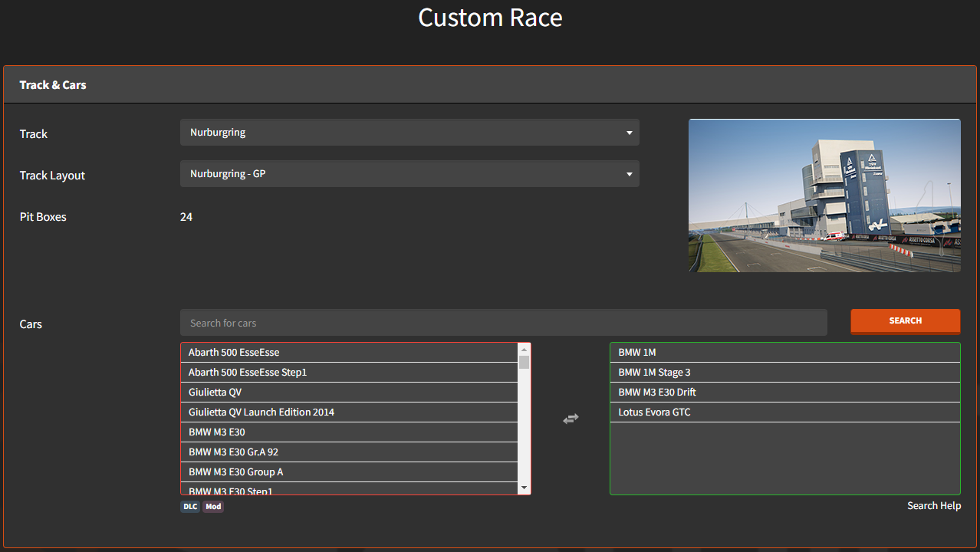Screen dimensions: 980x552
Task: Open the Search Help link
Action: pyautogui.click(x=934, y=505)
